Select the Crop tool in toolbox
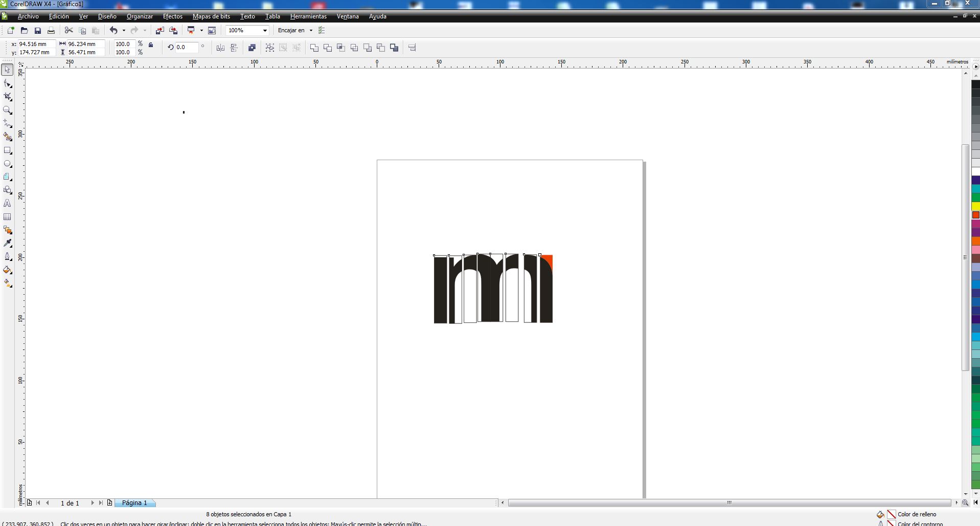This screenshot has width=980, height=526. click(x=7, y=97)
